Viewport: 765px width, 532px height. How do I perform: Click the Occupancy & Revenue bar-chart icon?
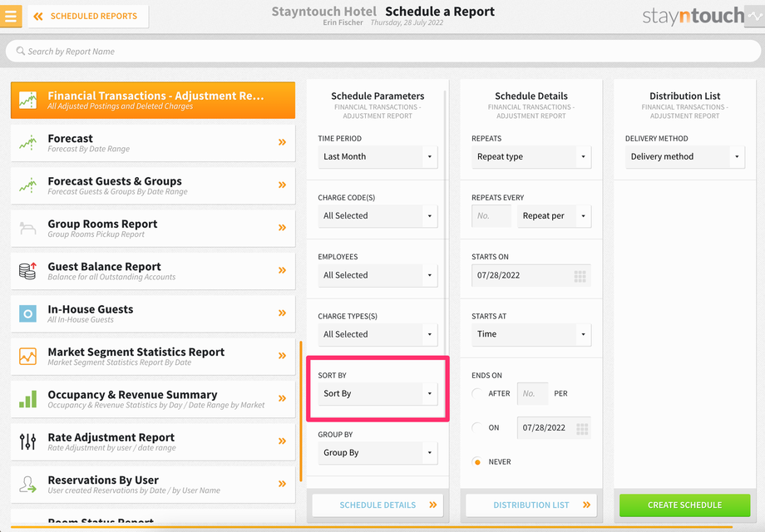[x=27, y=399]
